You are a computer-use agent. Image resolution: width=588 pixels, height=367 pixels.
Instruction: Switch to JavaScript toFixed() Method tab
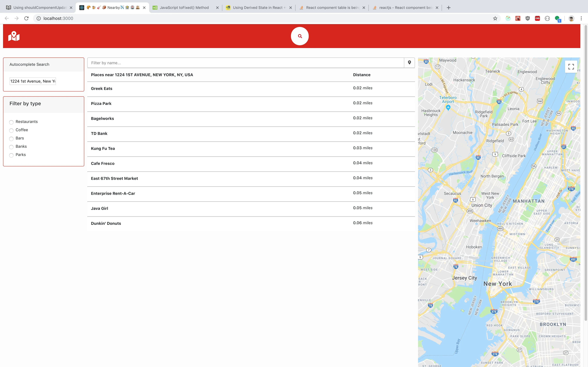(184, 7)
